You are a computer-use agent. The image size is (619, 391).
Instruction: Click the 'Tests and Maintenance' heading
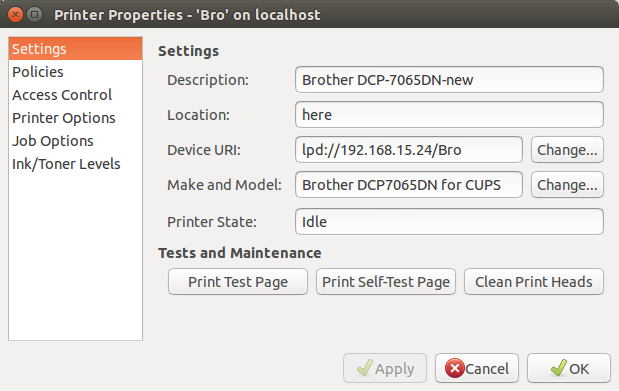point(240,253)
